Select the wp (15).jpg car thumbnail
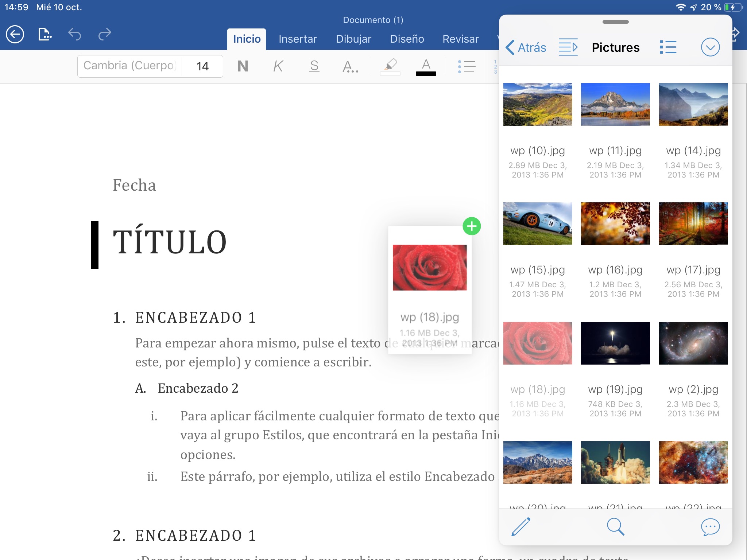747x560 pixels. 538,223
